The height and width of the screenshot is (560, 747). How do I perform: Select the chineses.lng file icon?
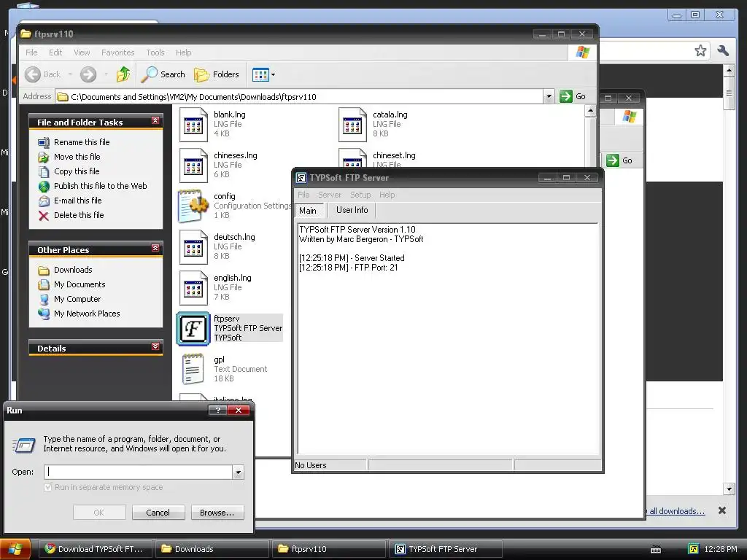tap(193, 166)
